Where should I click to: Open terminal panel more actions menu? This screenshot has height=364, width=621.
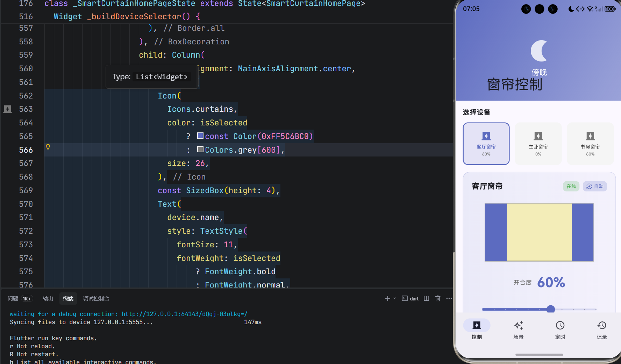449,298
